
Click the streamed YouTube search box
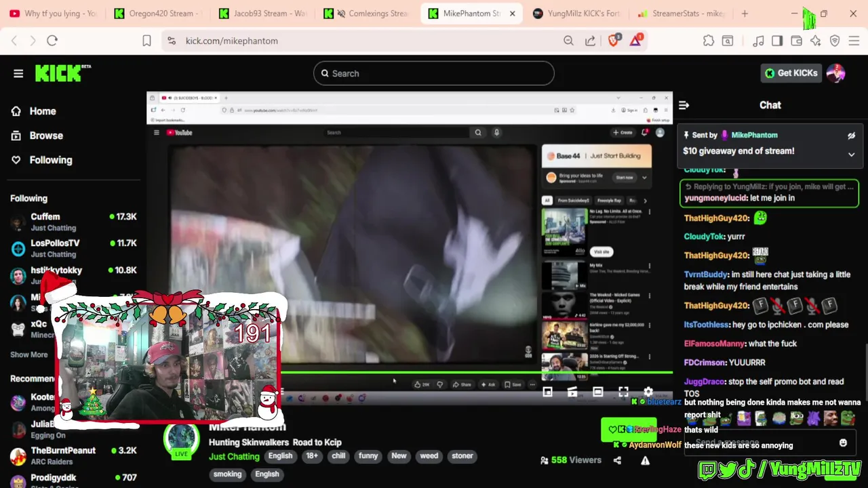pyautogui.click(x=397, y=133)
